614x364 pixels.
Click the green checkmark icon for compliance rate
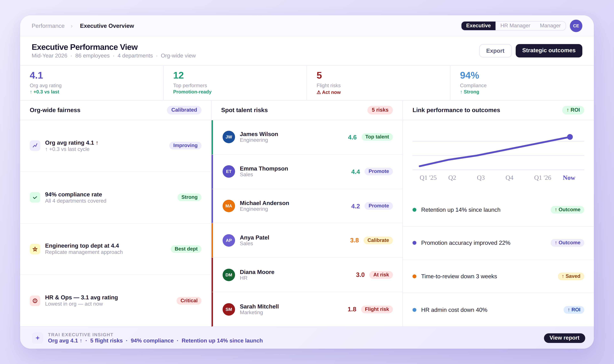[35, 197]
